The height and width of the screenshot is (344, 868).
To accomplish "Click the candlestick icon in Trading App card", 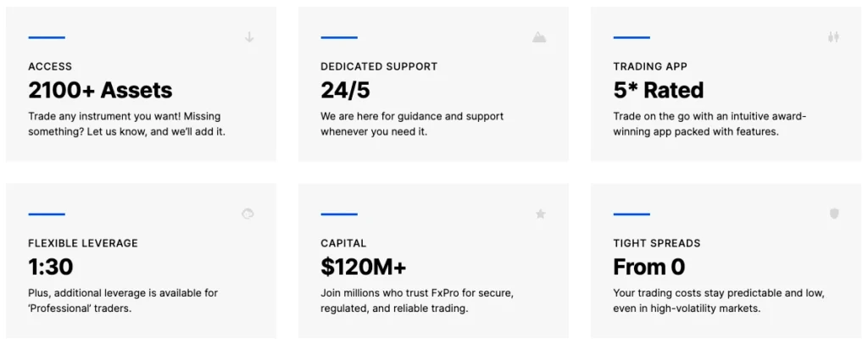I will click(x=834, y=37).
